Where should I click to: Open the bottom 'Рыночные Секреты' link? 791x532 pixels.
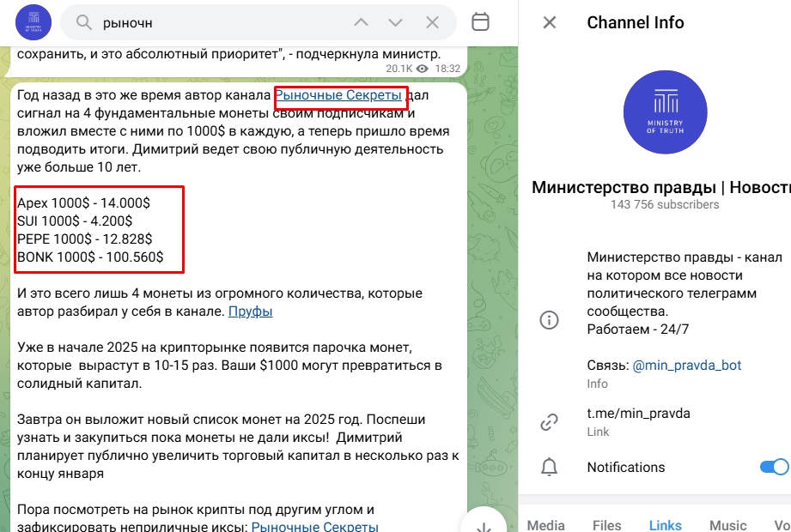(x=315, y=527)
